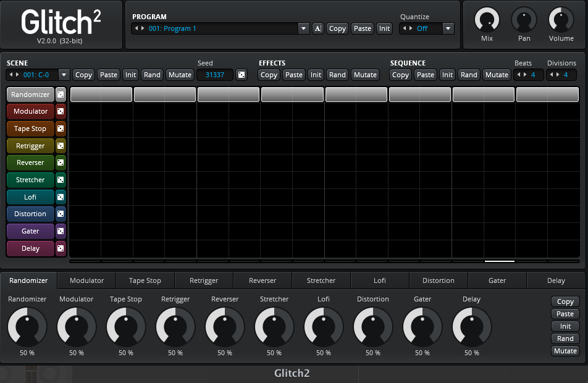This screenshot has height=383, width=588.
Task: Select the Lofi tab
Action: coord(379,280)
